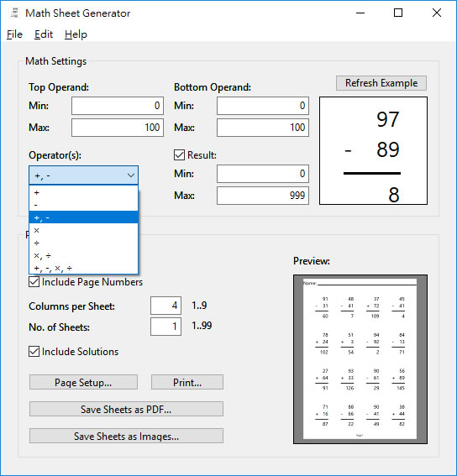Click the Top Operand Min field
The image size is (457, 476).
click(118, 106)
